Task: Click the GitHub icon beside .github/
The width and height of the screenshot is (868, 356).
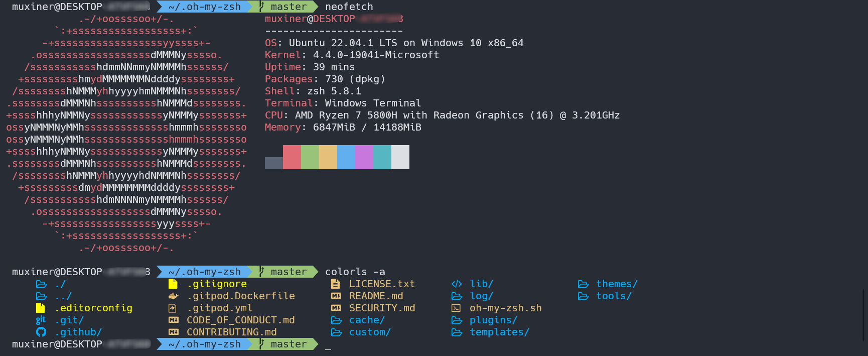Action: tap(41, 332)
